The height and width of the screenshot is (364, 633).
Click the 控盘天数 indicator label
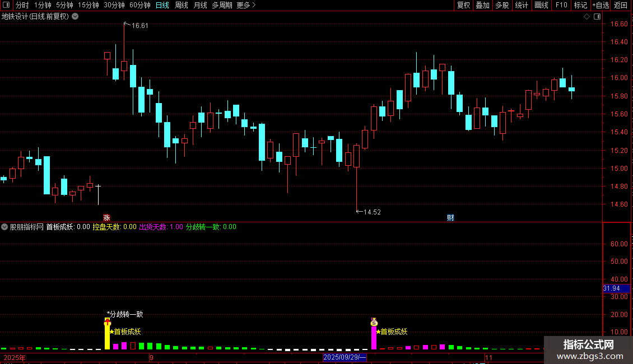[115, 227]
